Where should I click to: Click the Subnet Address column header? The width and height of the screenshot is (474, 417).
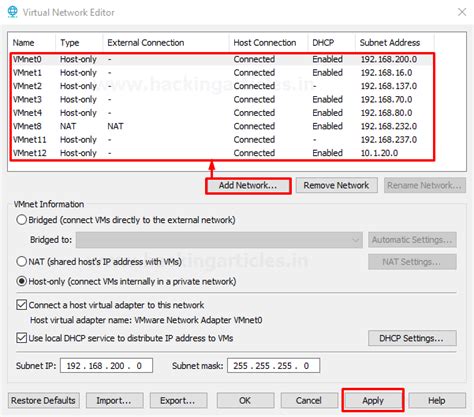coord(395,43)
